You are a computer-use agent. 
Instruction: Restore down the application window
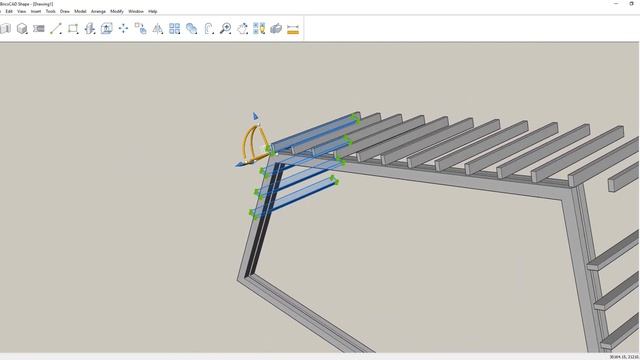point(631,4)
